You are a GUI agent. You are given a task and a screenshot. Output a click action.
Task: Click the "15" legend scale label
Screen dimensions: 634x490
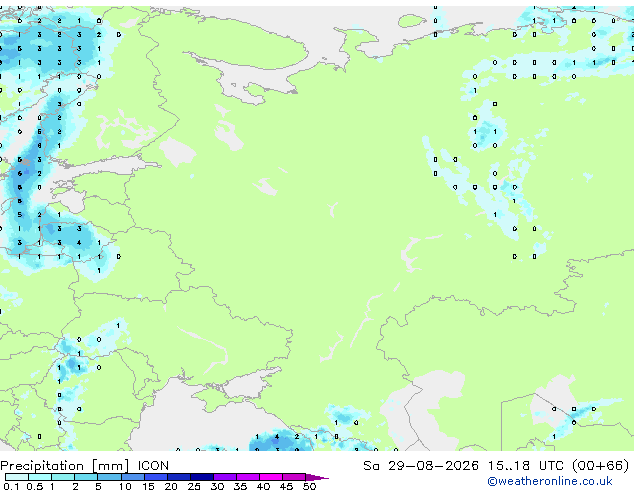[148, 486]
